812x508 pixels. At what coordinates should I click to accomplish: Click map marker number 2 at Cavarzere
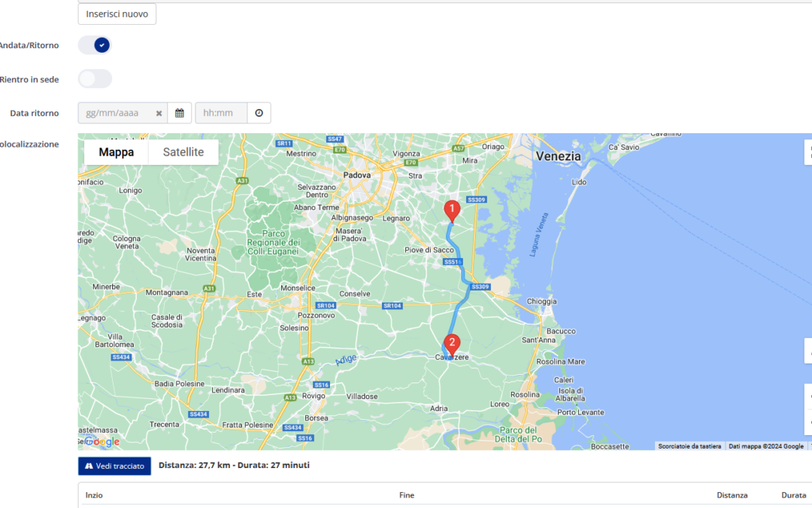452,345
